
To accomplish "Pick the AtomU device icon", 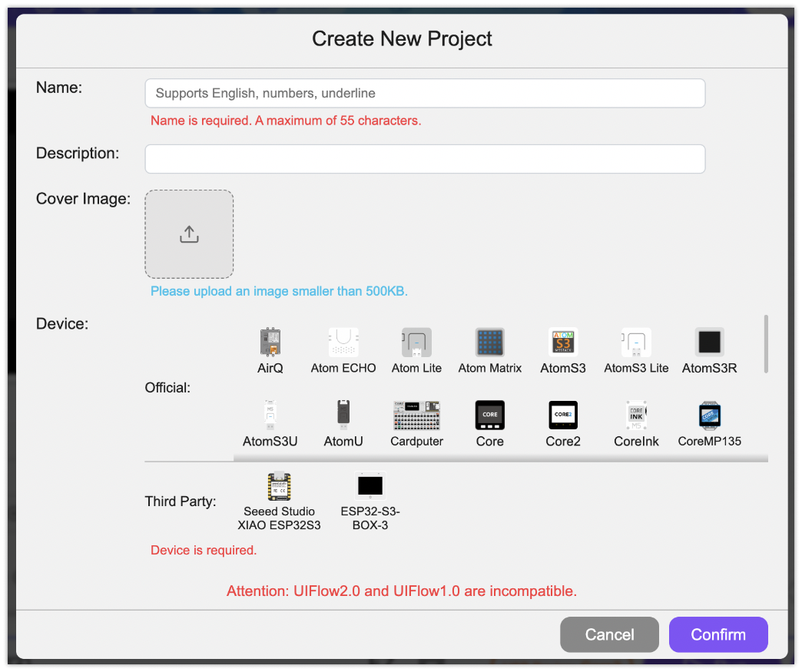I will (x=343, y=415).
